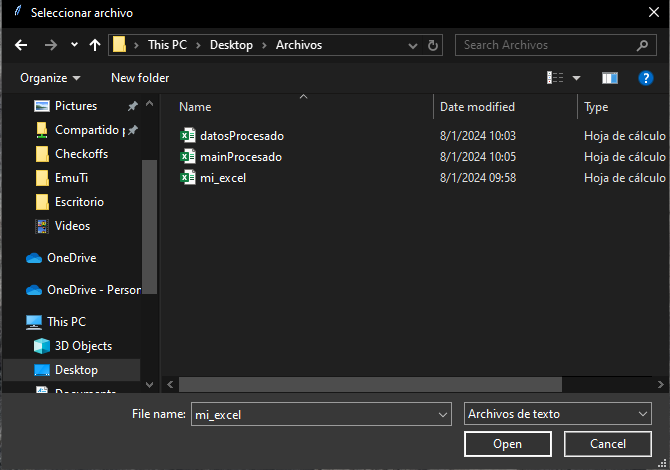Select This PC in navigation pane
Screen dimensions: 670x470
(x=66, y=322)
